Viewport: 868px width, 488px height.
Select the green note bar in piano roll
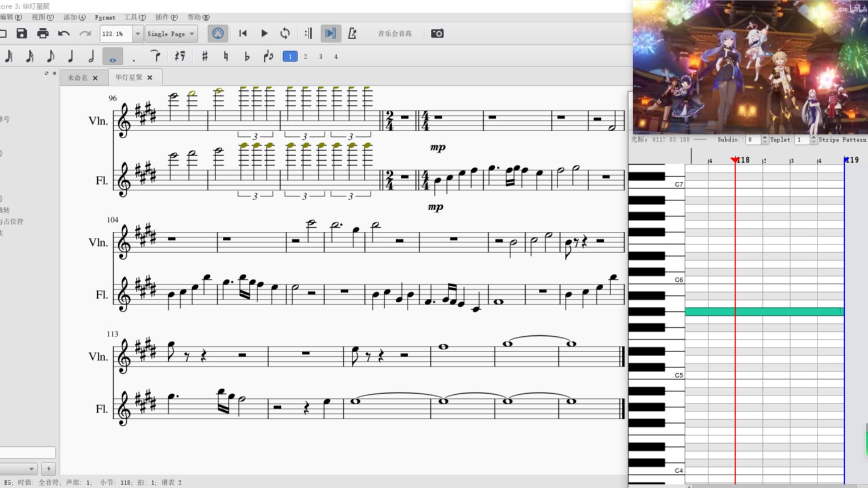click(x=765, y=311)
